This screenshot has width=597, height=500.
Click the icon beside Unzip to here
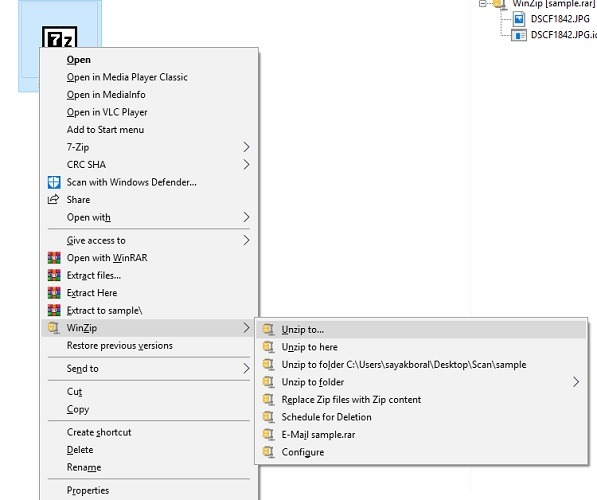(x=268, y=347)
